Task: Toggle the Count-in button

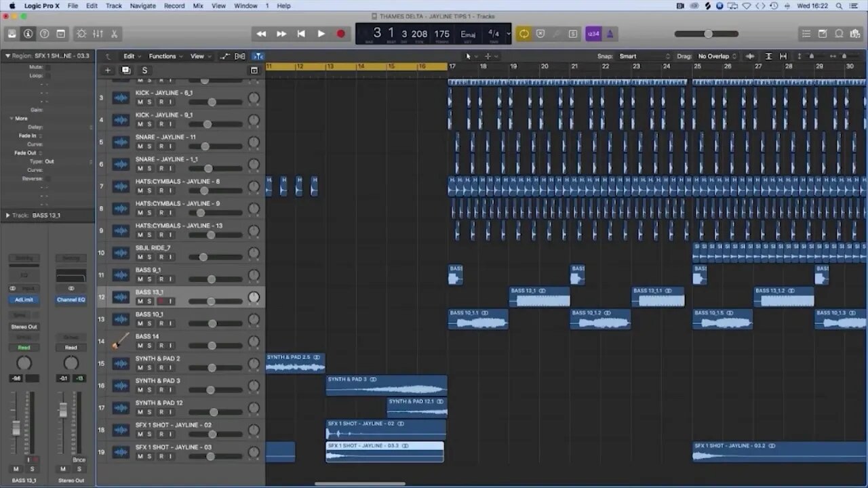Action: 593,34
